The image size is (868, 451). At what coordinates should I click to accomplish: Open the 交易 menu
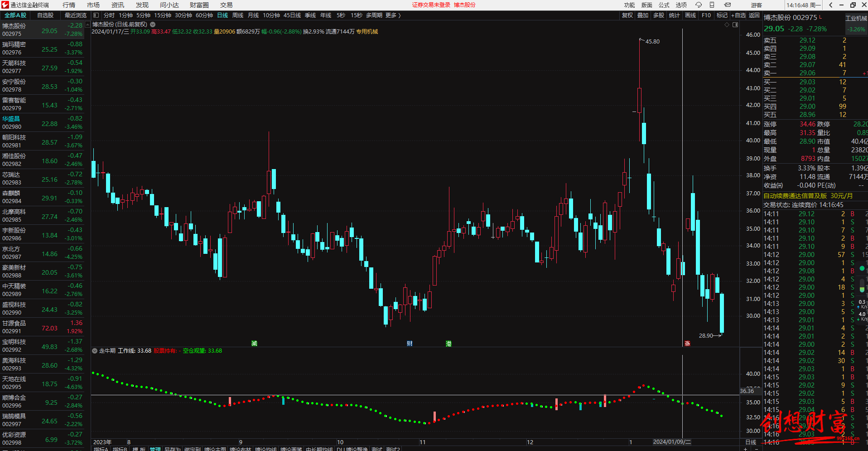227,5
